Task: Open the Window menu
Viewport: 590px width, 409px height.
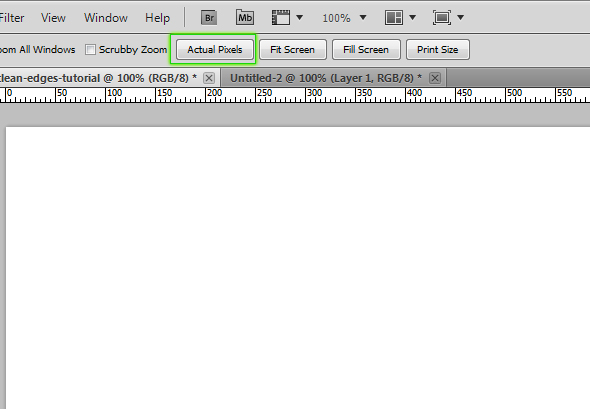Action: (106, 18)
